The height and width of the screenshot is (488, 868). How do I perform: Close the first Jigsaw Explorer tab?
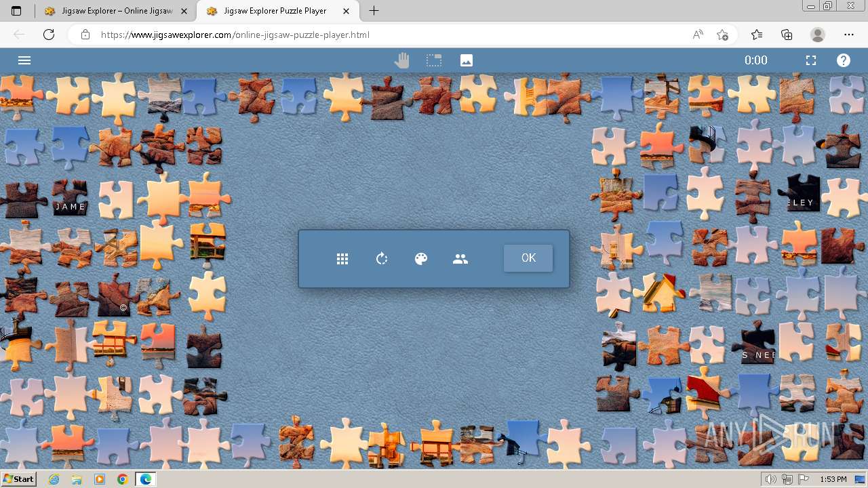(x=184, y=11)
